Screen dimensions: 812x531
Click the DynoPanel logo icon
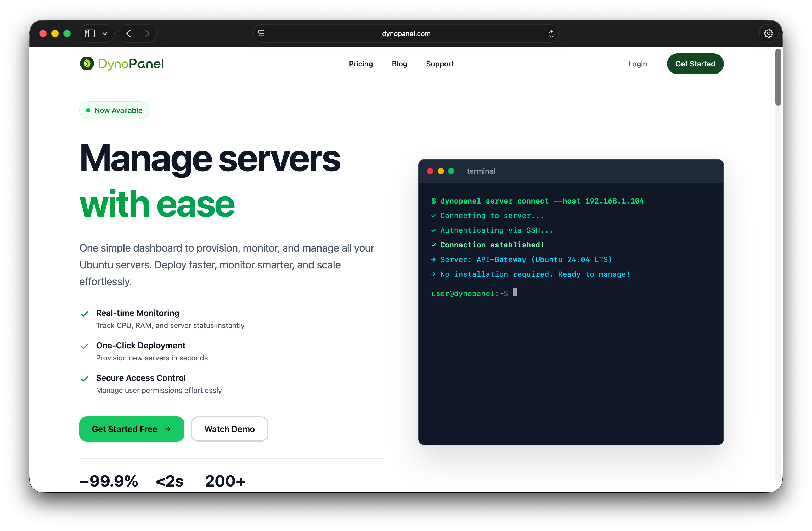(x=87, y=64)
